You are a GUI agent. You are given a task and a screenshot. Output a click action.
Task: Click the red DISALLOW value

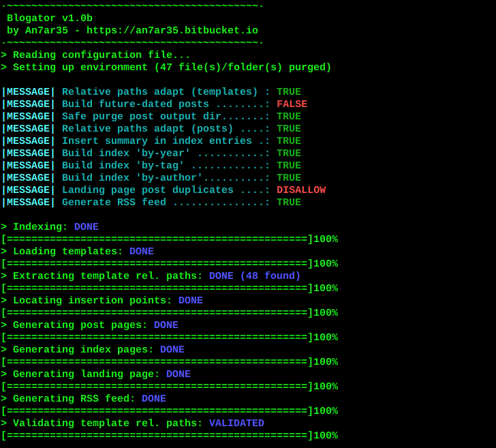(301, 190)
